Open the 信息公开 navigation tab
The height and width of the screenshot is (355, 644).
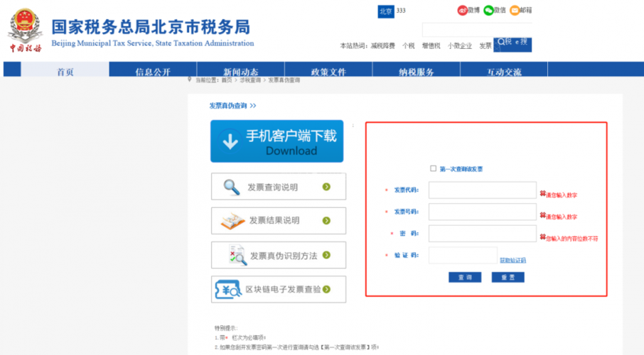(153, 70)
